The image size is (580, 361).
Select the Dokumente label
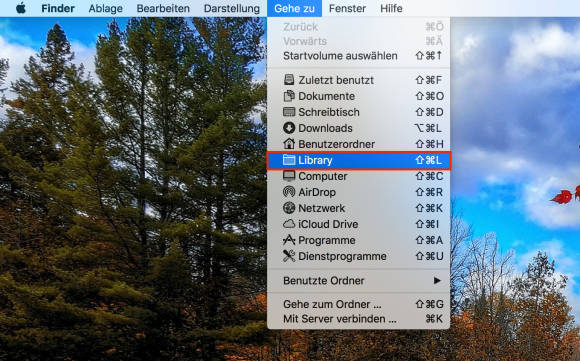(327, 96)
